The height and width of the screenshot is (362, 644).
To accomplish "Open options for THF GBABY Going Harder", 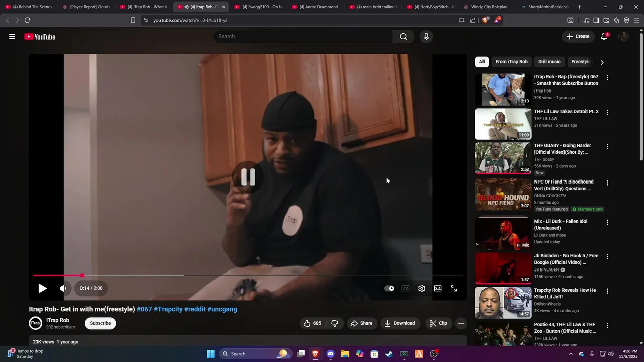I will point(607,146).
